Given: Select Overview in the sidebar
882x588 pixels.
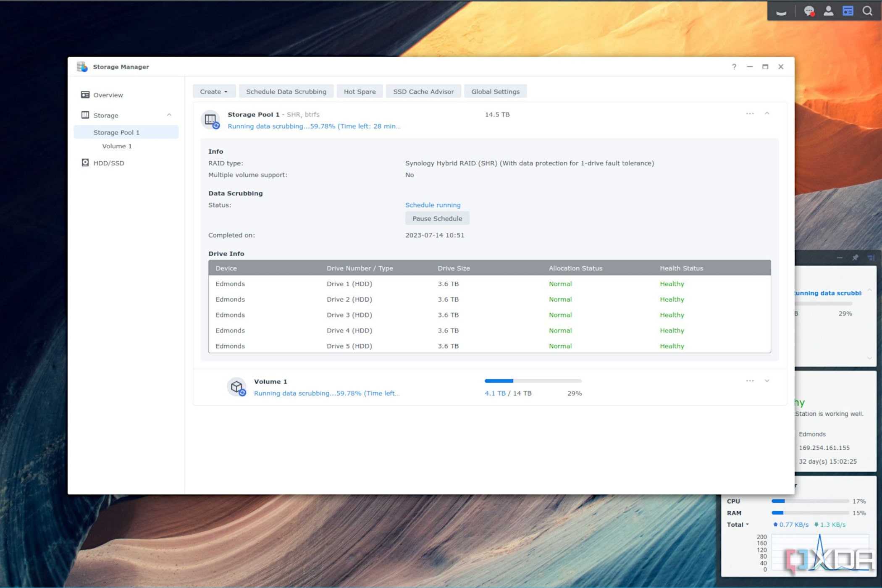Looking at the screenshot, I should [x=108, y=95].
